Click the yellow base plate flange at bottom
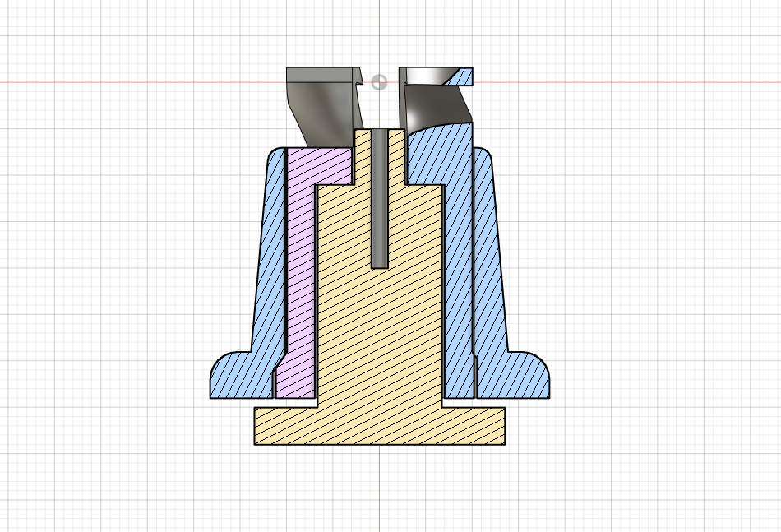The width and height of the screenshot is (781, 532). 379,426
